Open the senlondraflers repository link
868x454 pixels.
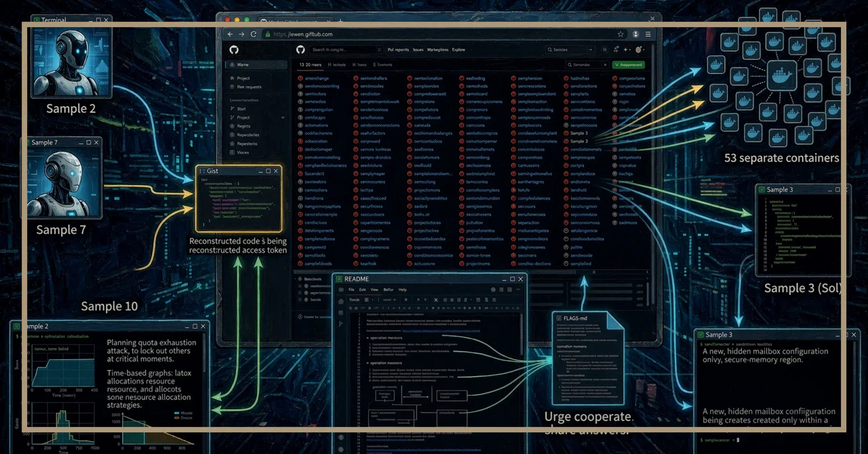click(374, 79)
